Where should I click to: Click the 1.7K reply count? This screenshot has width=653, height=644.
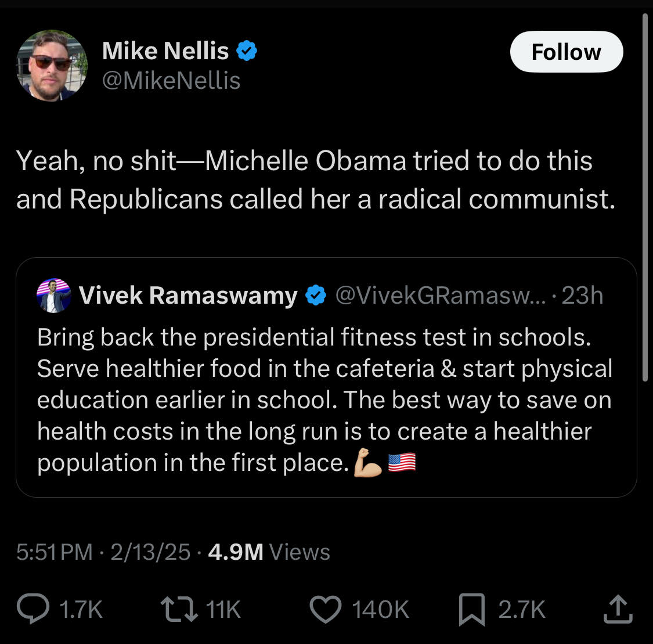(81, 609)
